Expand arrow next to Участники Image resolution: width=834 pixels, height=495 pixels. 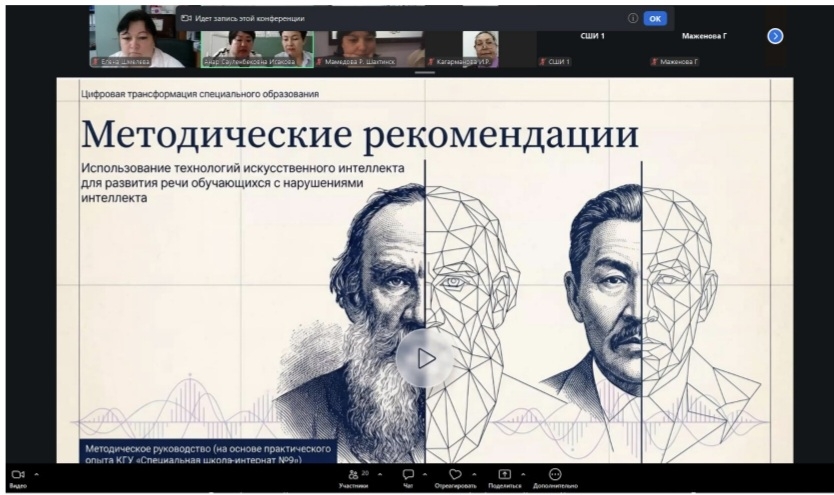click(379, 474)
